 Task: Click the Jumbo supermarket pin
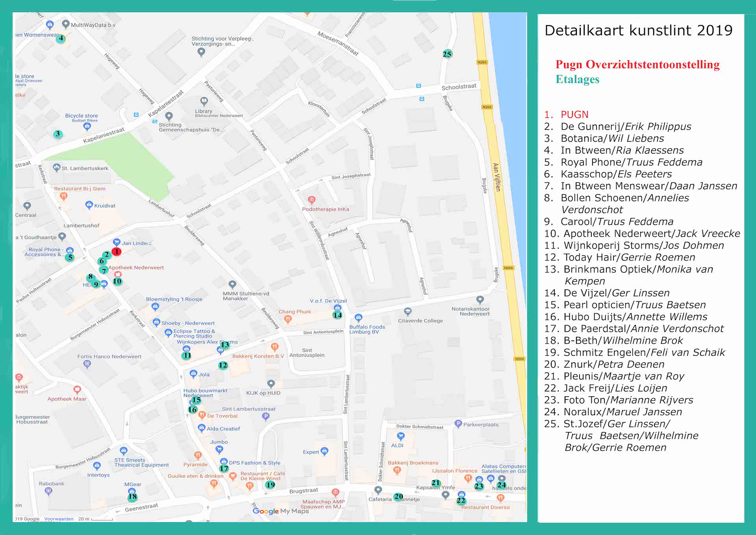(219, 449)
